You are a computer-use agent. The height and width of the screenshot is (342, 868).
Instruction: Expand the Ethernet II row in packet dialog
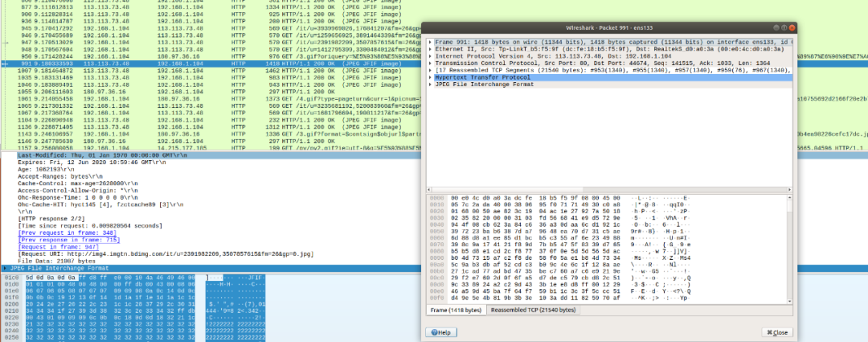pos(431,49)
